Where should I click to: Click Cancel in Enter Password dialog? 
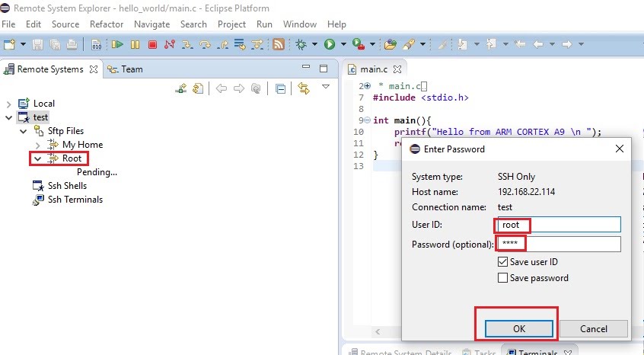pos(594,328)
